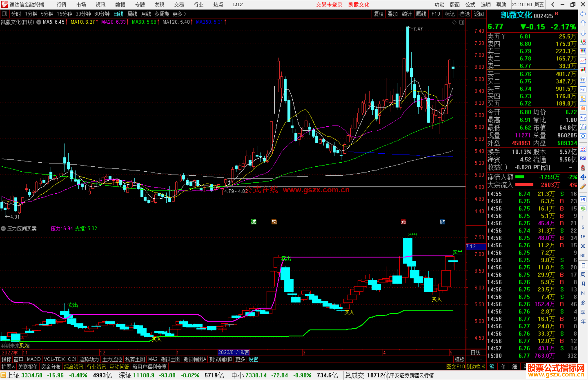Click the plus zoom-in chart button
The height and width of the screenshot is (380, 588).
471,359
